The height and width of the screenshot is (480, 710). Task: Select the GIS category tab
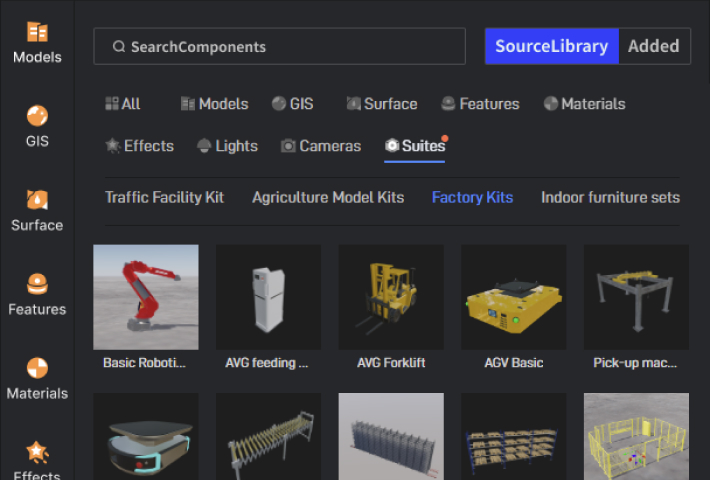[x=293, y=104]
